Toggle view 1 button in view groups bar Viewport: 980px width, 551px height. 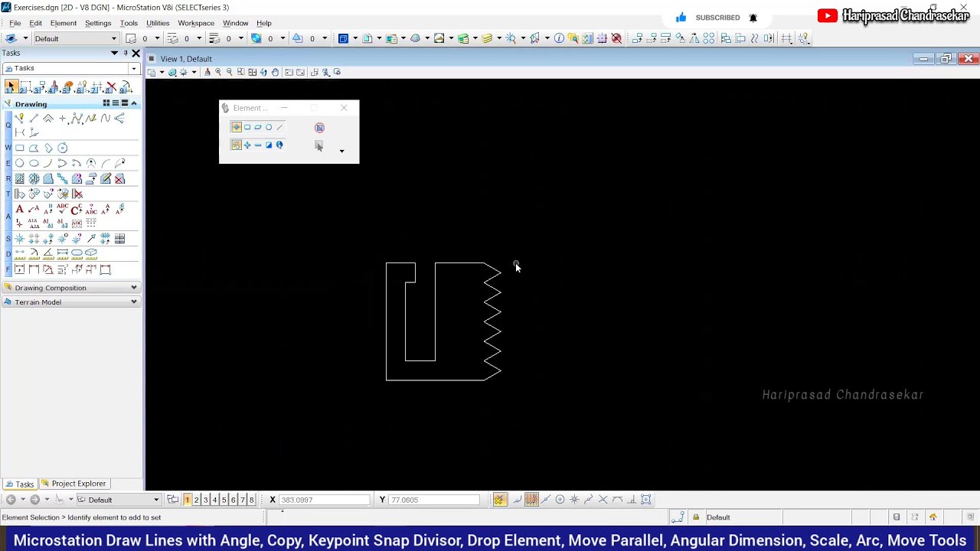187,500
